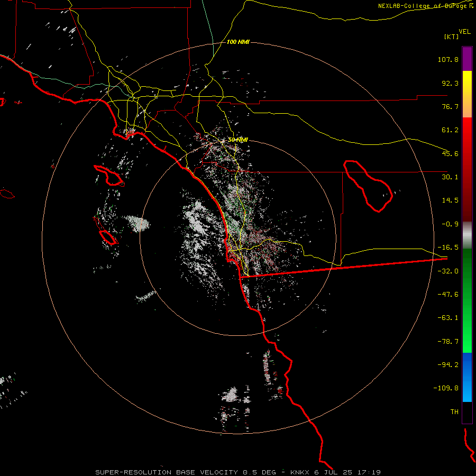Select the -78.7 velocity scale value
The image size is (476, 476).
click(x=448, y=342)
